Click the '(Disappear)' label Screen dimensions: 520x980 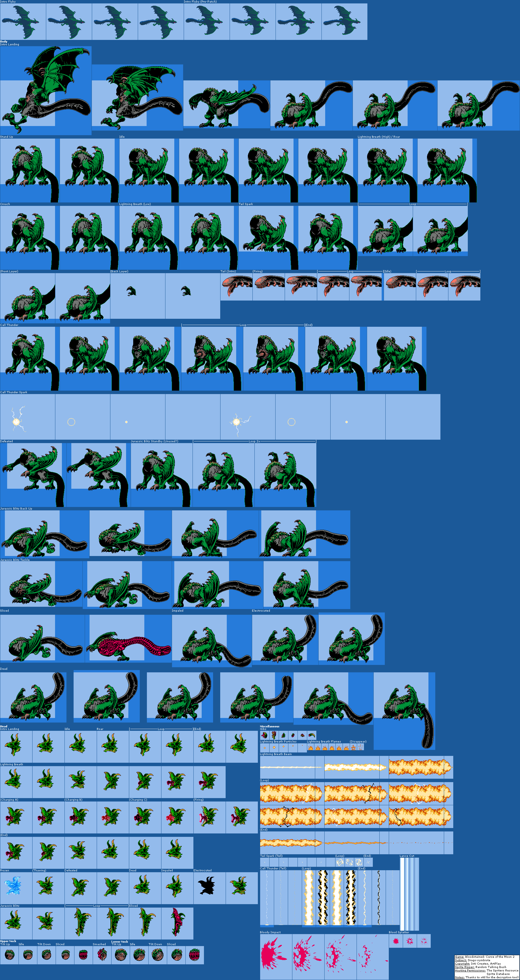coord(358,741)
